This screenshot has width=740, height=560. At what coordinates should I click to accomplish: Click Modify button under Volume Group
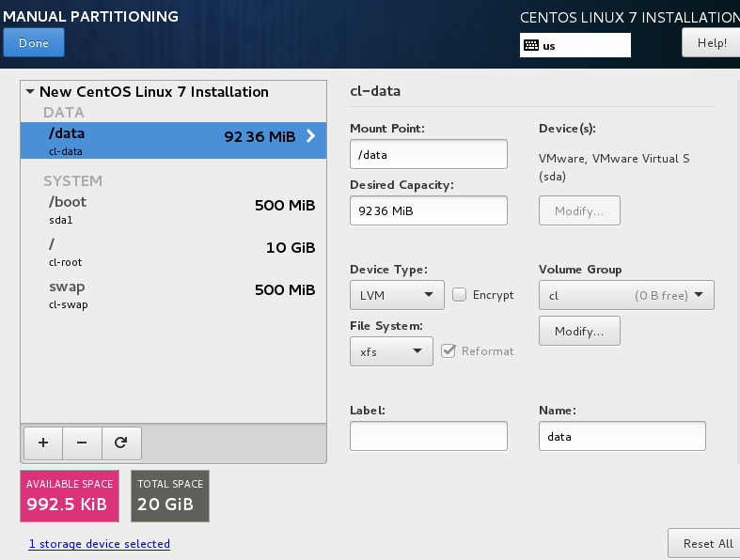[579, 331]
